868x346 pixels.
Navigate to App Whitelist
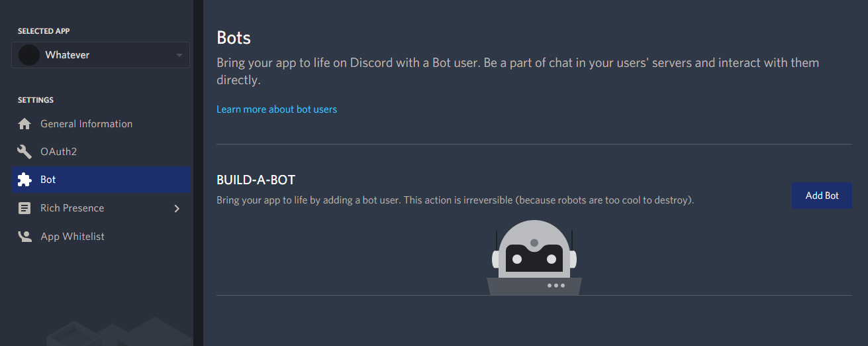(x=72, y=237)
